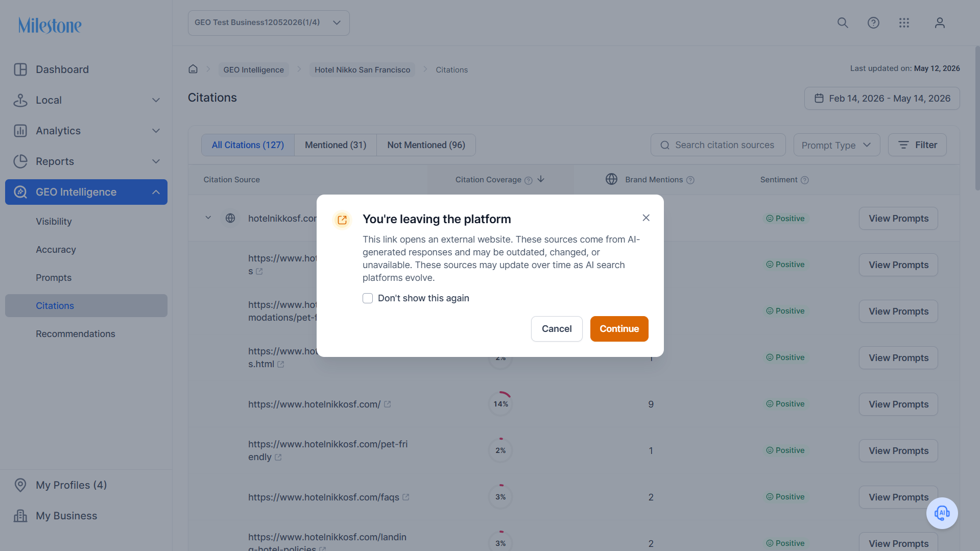This screenshot has width=980, height=551.
Task: Click the 3% coverage ring for faqs
Action: click(500, 497)
